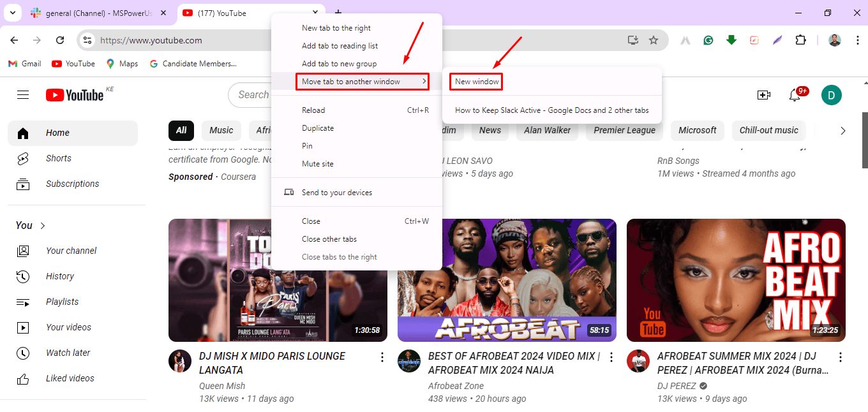Click the Create video icon
The width and height of the screenshot is (868, 412).
click(764, 95)
